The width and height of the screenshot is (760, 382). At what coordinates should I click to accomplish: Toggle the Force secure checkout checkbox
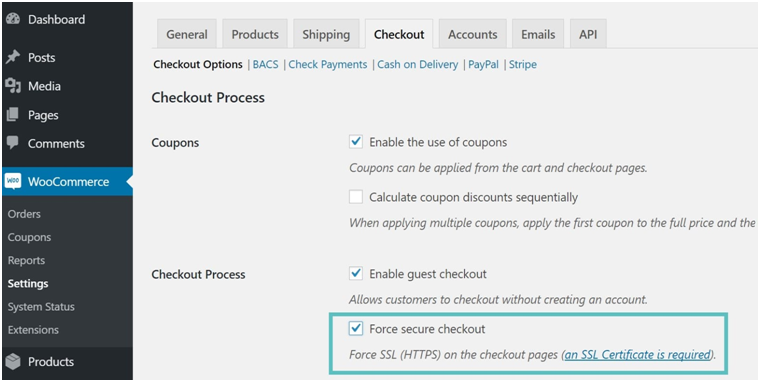coord(356,329)
